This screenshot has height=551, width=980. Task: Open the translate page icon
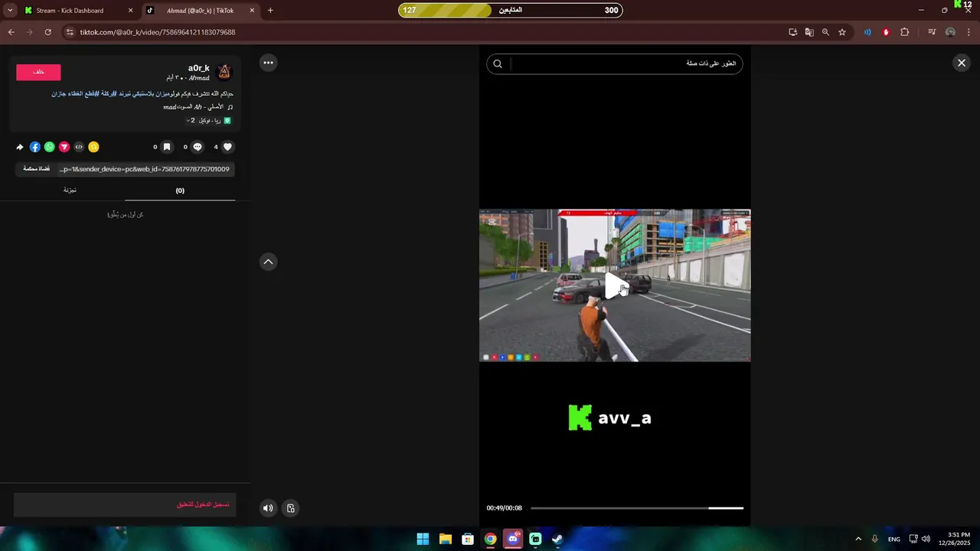(x=809, y=32)
